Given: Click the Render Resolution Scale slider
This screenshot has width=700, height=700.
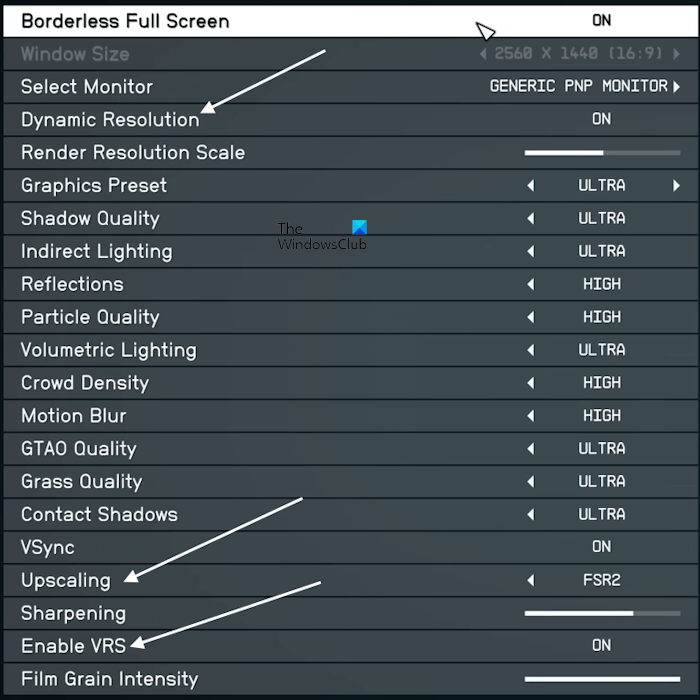Looking at the screenshot, I should (602, 153).
